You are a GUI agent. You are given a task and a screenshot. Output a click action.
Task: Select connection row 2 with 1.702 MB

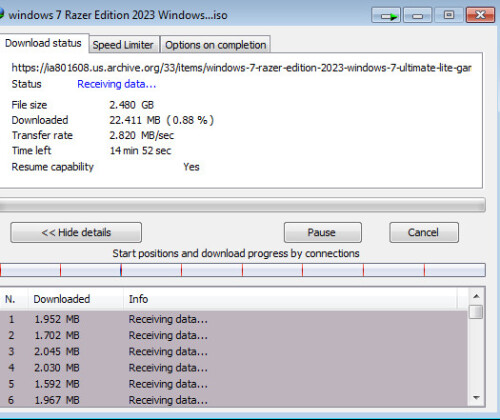(233, 335)
